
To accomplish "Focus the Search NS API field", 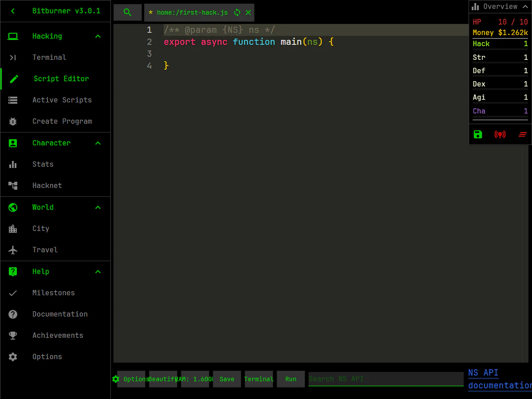I will coord(386,379).
